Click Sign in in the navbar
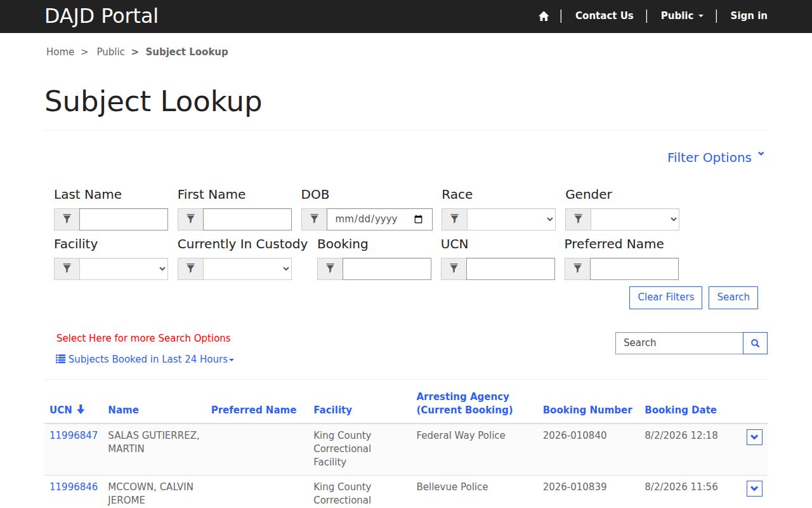Screen dimensions: 812x508 749,16
